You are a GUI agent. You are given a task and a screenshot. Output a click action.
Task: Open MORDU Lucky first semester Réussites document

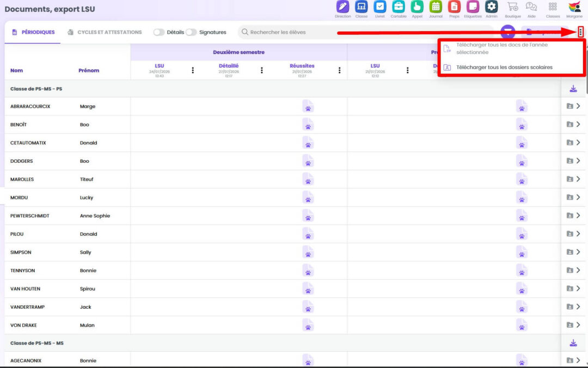[x=522, y=197]
